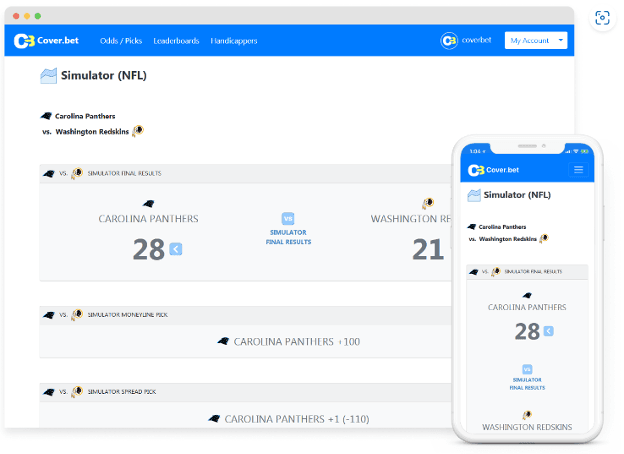Image resolution: width=624 pixels, height=454 pixels.
Task: Click Panthers logo in Simulator Moneyline Pick header
Action: 49,315
